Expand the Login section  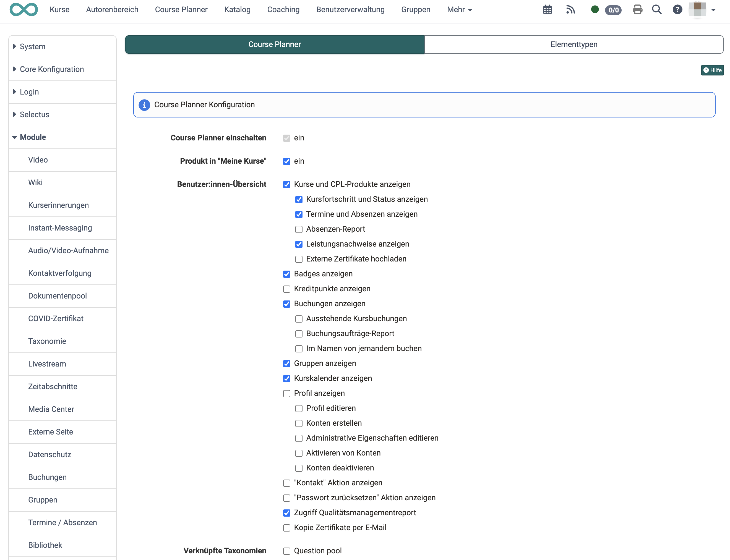pyautogui.click(x=62, y=92)
